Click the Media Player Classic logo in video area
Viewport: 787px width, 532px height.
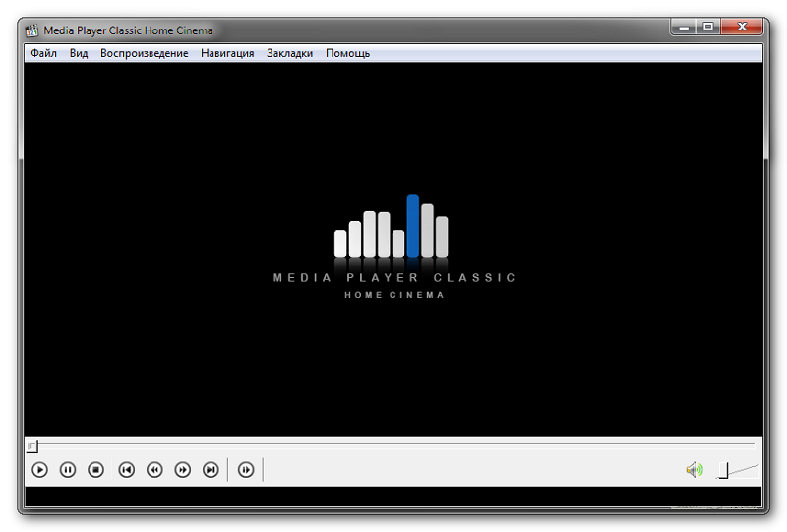[x=393, y=247]
